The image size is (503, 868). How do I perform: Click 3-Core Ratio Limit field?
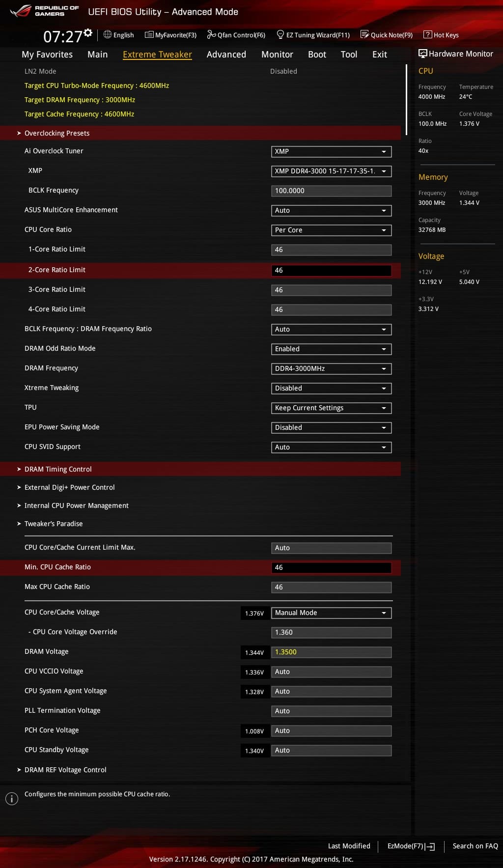[332, 290]
